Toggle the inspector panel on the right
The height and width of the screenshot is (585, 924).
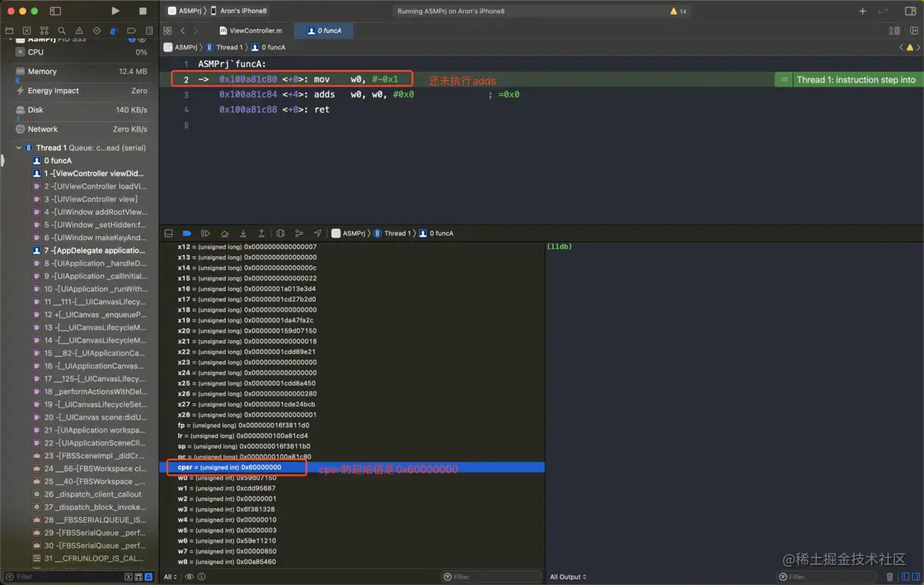point(911,11)
